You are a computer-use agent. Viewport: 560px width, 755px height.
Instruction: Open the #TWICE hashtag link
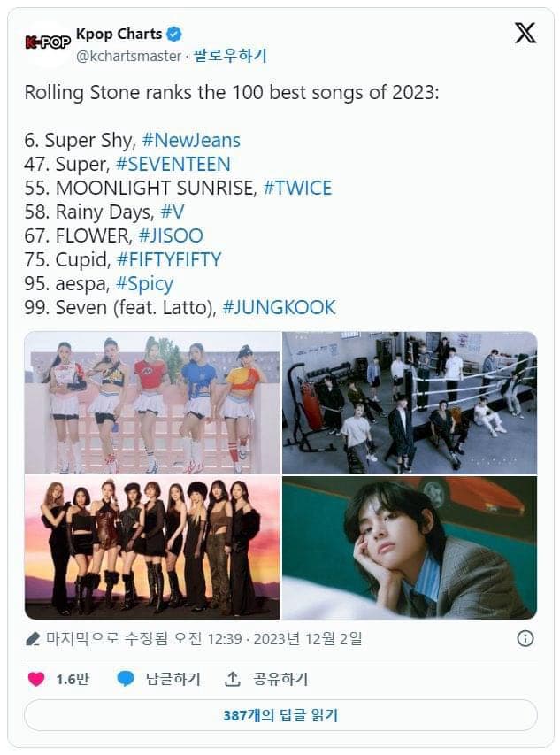[297, 188]
